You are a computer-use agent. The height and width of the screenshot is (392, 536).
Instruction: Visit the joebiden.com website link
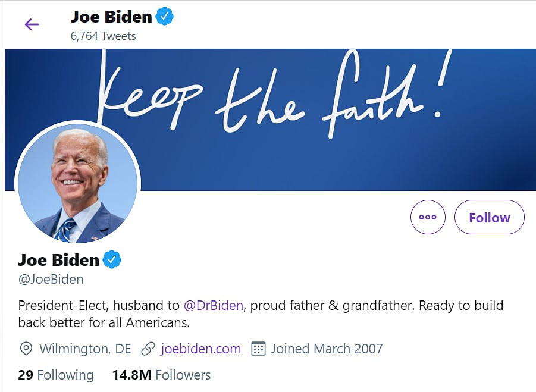click(x=200, y=349)
